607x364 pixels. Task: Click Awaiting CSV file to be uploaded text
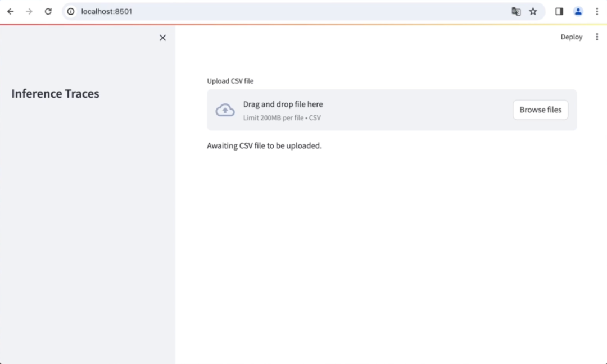tap(264, 146)
